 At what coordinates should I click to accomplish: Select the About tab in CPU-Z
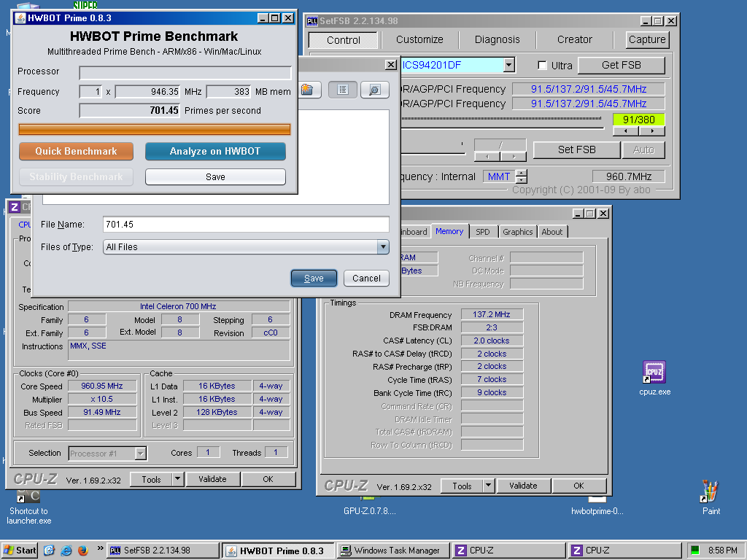[x=551, y=232]
